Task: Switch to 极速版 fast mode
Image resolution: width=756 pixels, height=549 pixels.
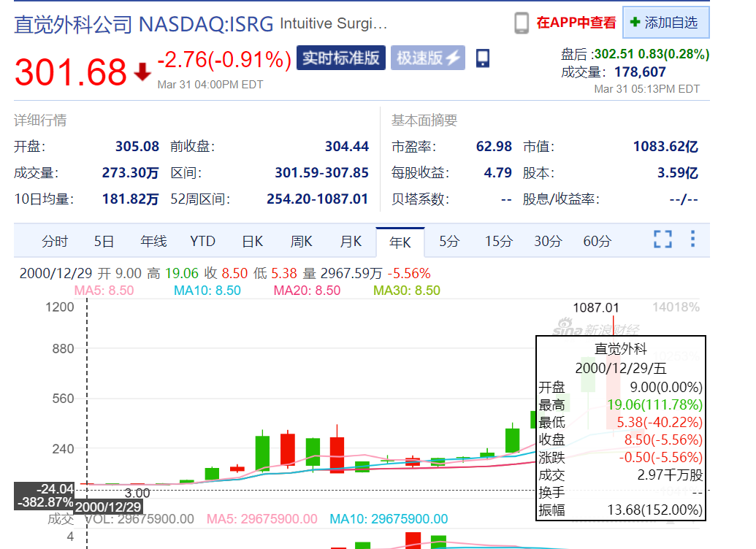Action: tap(428, 57)
